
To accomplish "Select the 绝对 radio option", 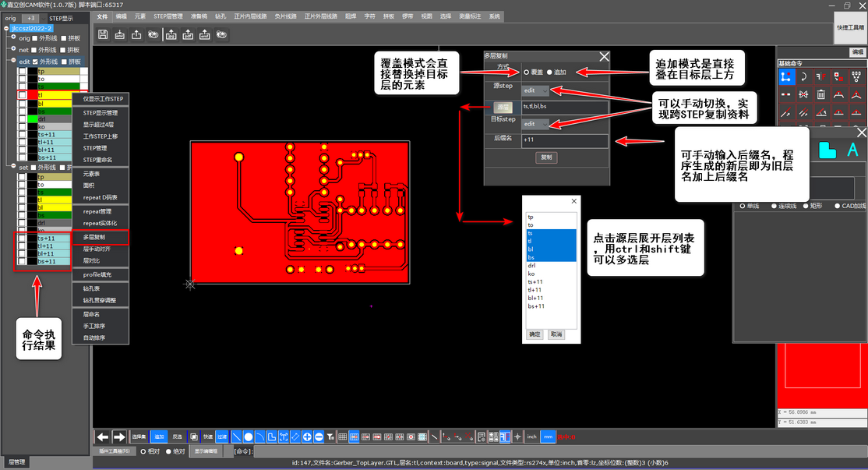I will pyautogui.click(x=168, y=451).
